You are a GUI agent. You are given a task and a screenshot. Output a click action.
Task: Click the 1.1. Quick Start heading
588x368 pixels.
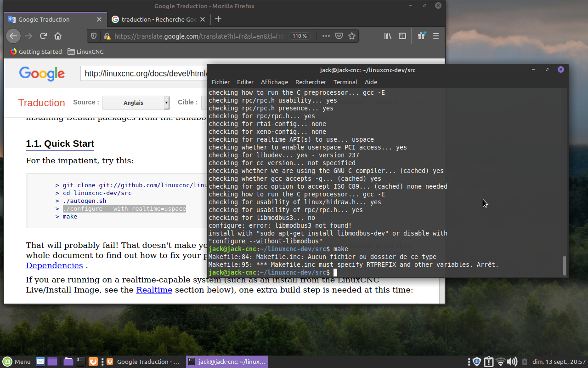(x=60, y=144)
